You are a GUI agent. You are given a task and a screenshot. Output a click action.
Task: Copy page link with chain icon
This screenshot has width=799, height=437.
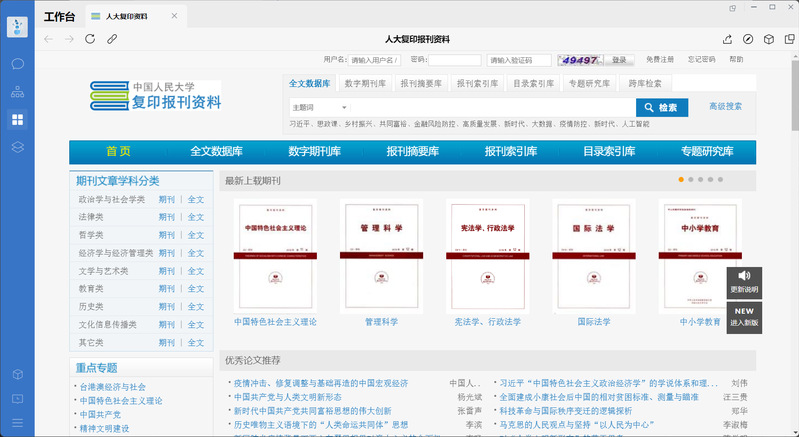pyautogui.click(x=112, y=39)
